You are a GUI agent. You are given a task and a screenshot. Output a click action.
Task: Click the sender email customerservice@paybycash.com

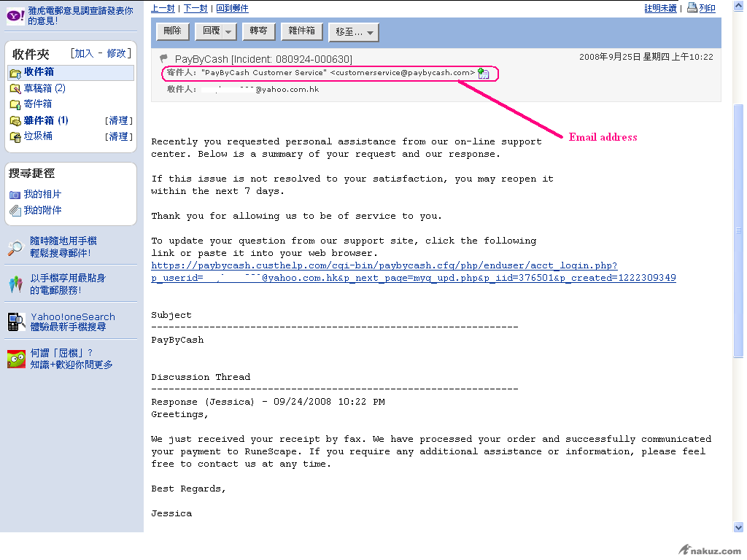(x=403, y=73)
